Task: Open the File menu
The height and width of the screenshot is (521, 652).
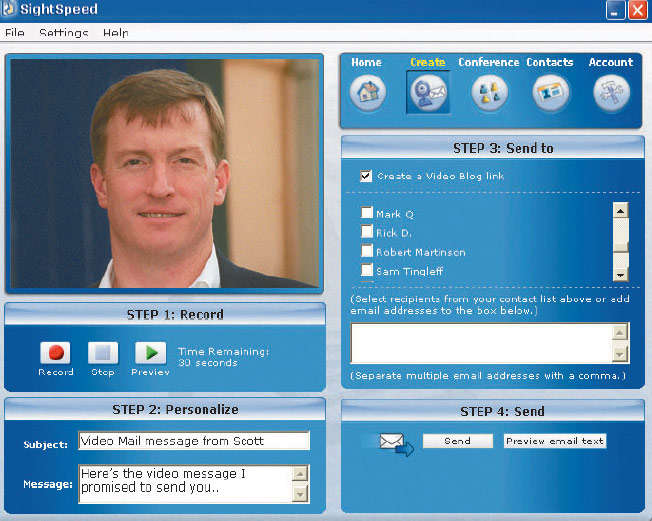Action: (15, 33)
